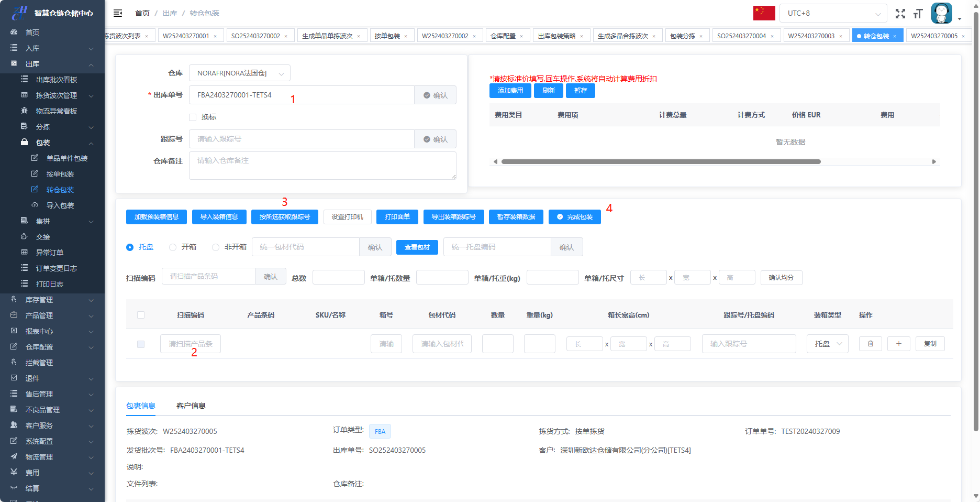Click the 完成包装 button
Screen dimensions: 980x502
[x=574, y=217]
